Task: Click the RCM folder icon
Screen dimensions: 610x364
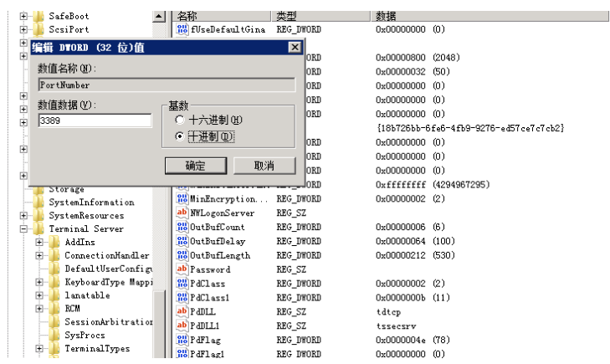Action: pos(54,309)
